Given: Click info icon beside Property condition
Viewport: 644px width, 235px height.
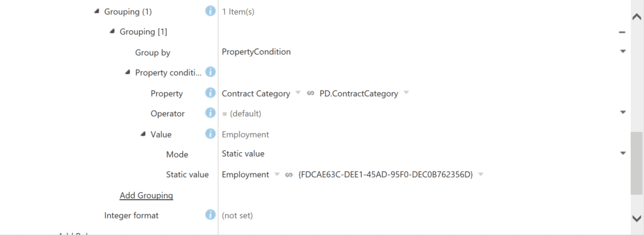Looking at the screenshot, I should click(x=210, y=73).
